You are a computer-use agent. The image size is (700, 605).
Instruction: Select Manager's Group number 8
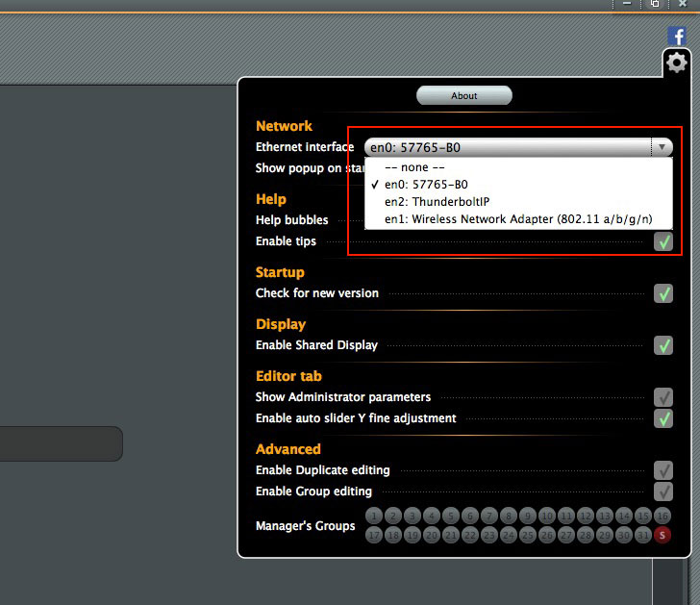509,517
